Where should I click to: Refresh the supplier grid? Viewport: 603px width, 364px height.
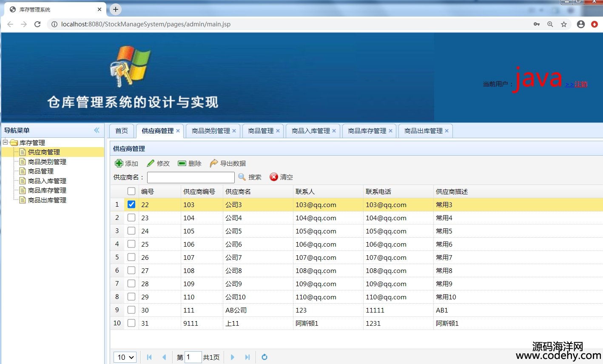[x=265, y=357]
